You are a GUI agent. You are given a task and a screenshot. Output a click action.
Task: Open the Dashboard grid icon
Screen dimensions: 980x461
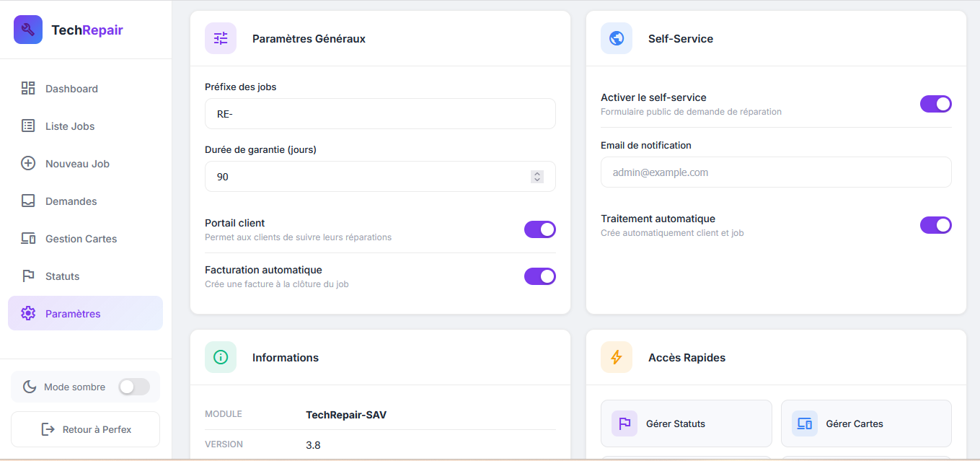point(28,89)
